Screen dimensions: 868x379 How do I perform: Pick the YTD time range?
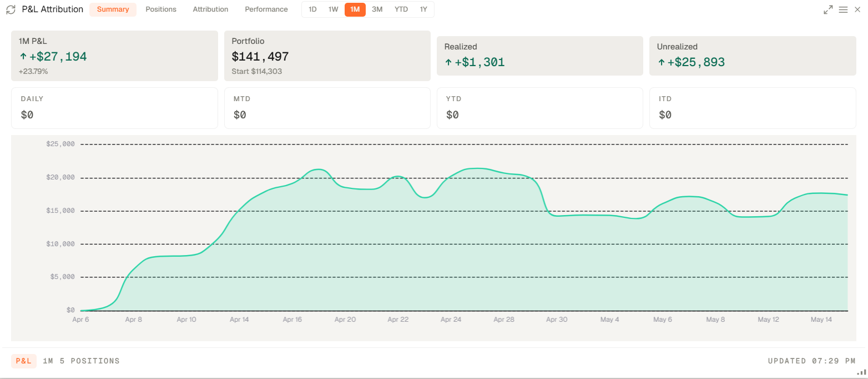[x=401, y=9]
